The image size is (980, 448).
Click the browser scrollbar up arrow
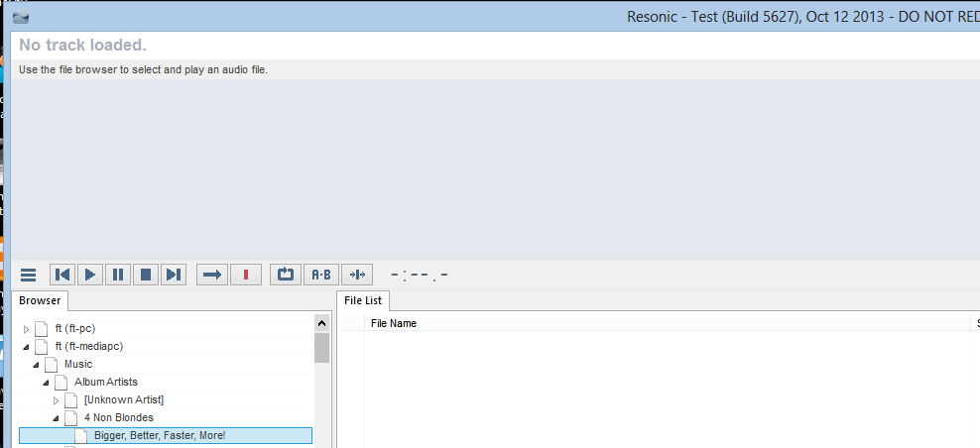322,323
